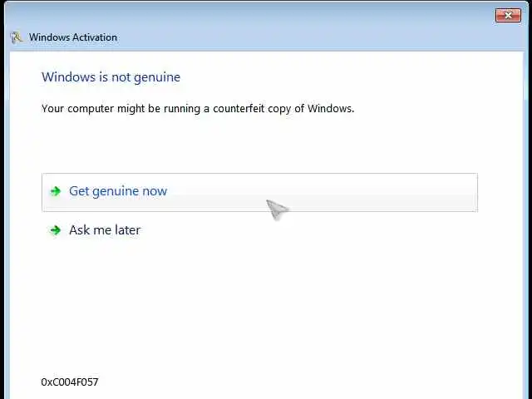This screenshot has width=532, height=399.
Task: Click the green arrow beside Get genuine now
Action: pyautogui.click(x=56, y=191)
